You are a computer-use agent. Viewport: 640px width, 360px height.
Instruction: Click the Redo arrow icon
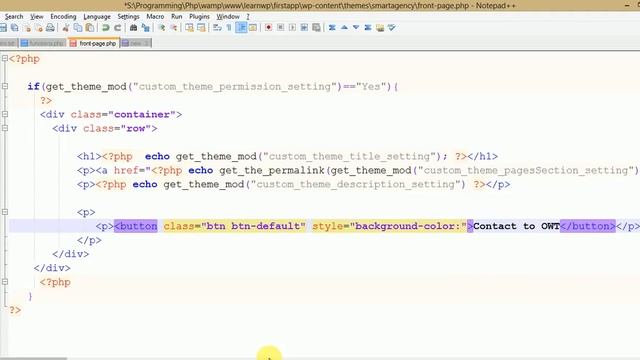[x=118, y=28]
